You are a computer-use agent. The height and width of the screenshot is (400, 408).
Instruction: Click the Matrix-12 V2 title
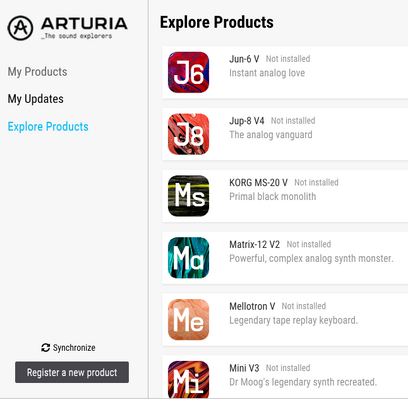[x=255, y=244]
